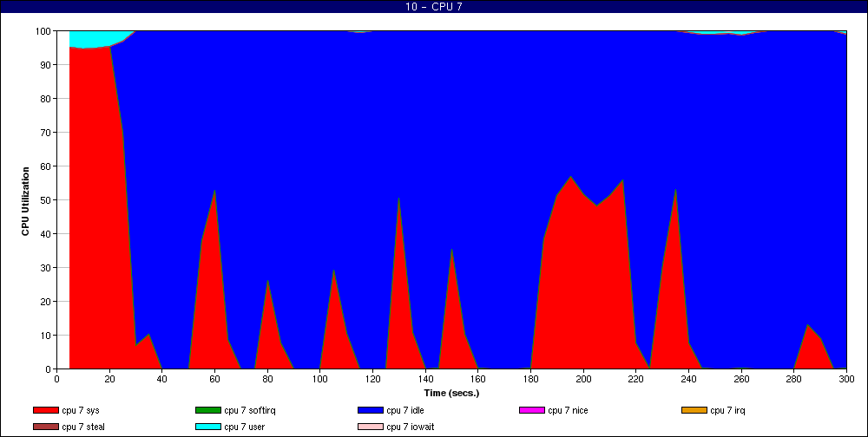Click the orange cpu 7 irq legend swatch

tap(694, 410)
